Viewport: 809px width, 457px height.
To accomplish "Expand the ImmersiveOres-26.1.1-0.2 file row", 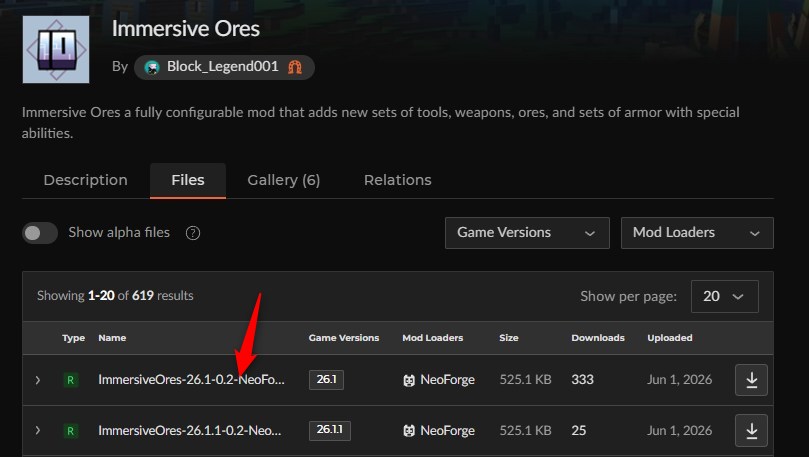I will tap(38, 430).
